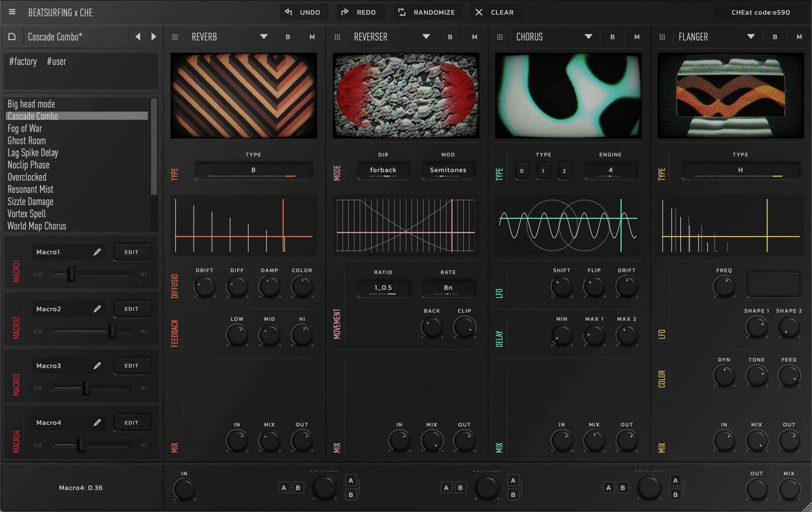
Task: Open the Chorus effect selector dropdown
Action: pyautogui.click(x=588, y=37)
